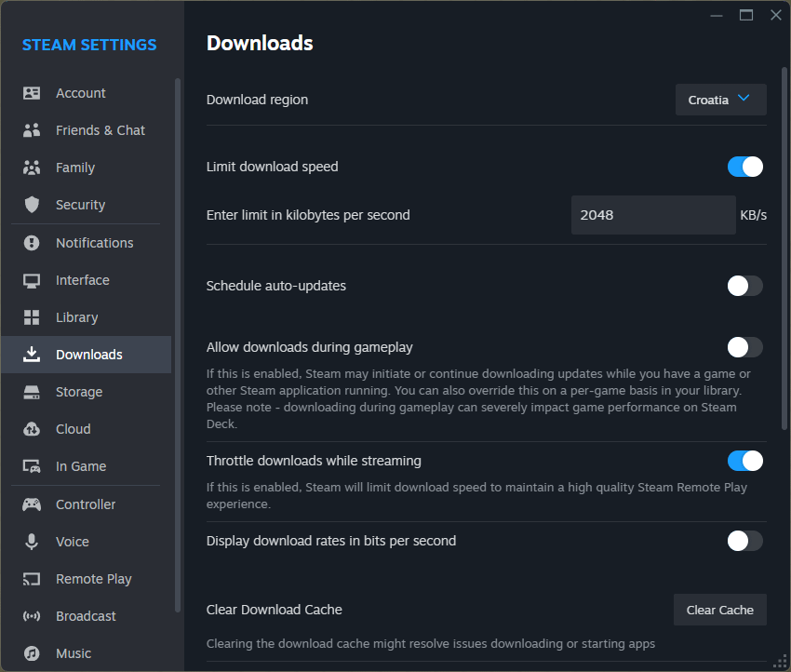Open Broadcast settings

(87, 616)
